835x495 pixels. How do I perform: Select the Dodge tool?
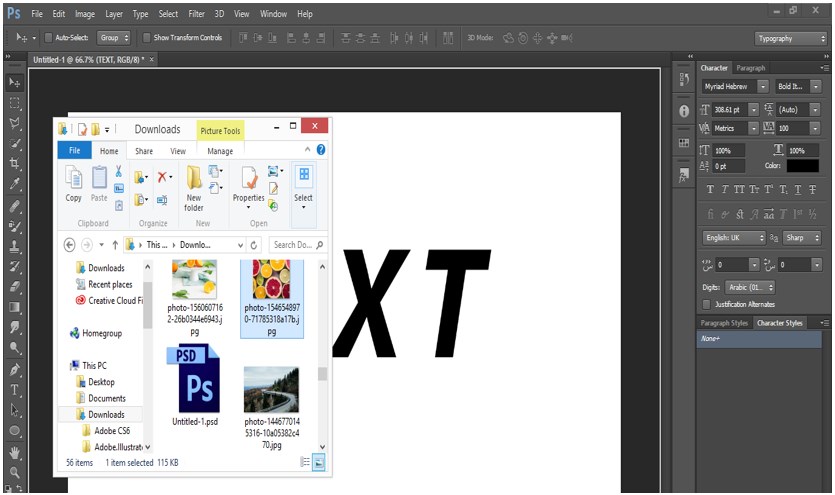pyautogui.click(x=14, y=348)
